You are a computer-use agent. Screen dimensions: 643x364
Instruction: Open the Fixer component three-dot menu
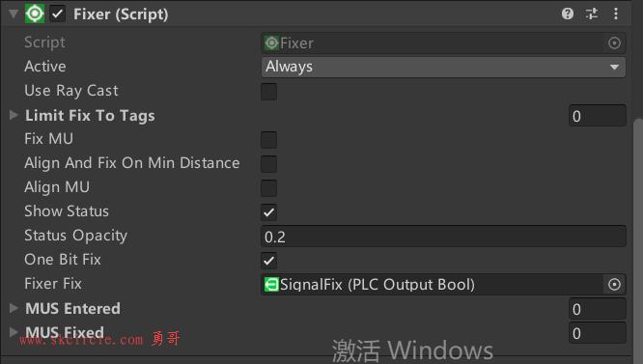pos(616,14)
